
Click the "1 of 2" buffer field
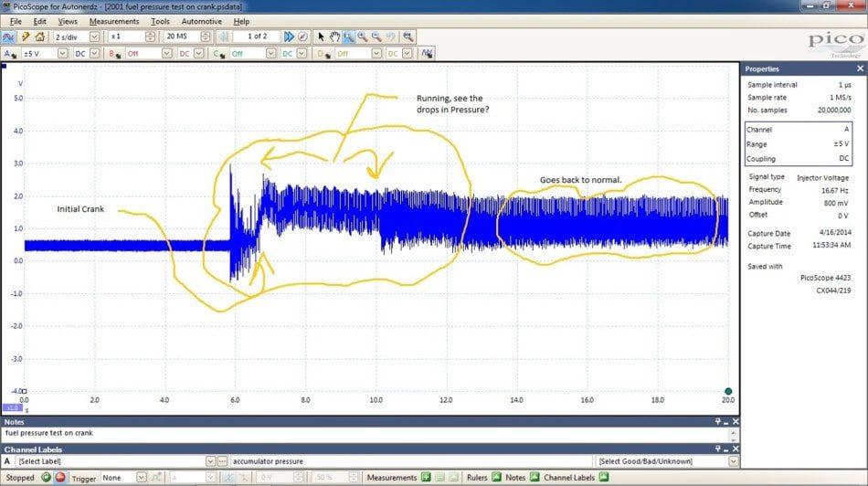(x=257, y=37)
